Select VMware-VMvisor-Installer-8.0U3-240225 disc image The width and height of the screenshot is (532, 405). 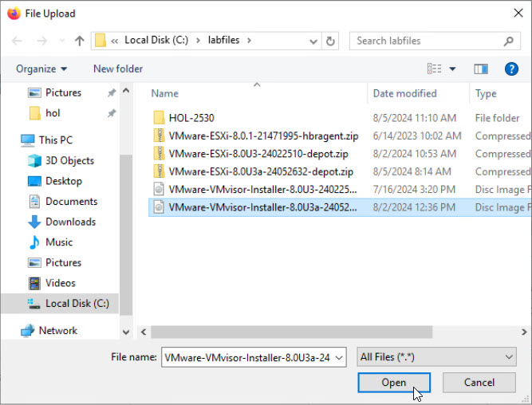coord(262,190)
